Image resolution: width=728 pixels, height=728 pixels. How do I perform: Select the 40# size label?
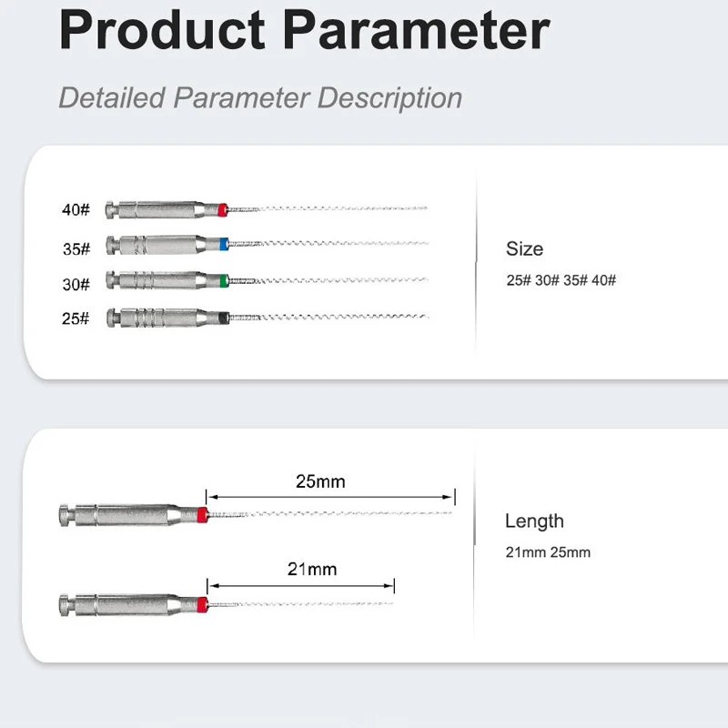76,211
